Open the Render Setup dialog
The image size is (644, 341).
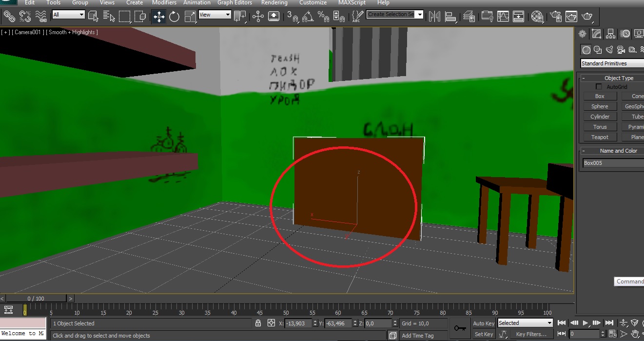(x=555, y=17)
